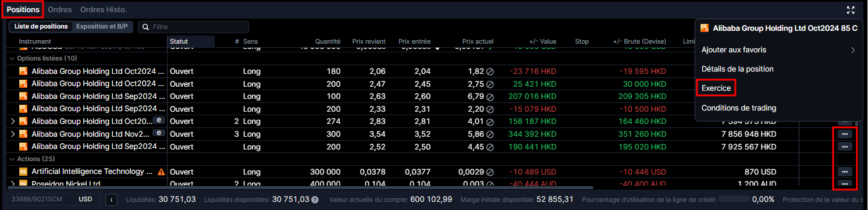Open the Ordres Histo. tab
The width and height of the screenshot is (868, 210).
tap(104, 10)
